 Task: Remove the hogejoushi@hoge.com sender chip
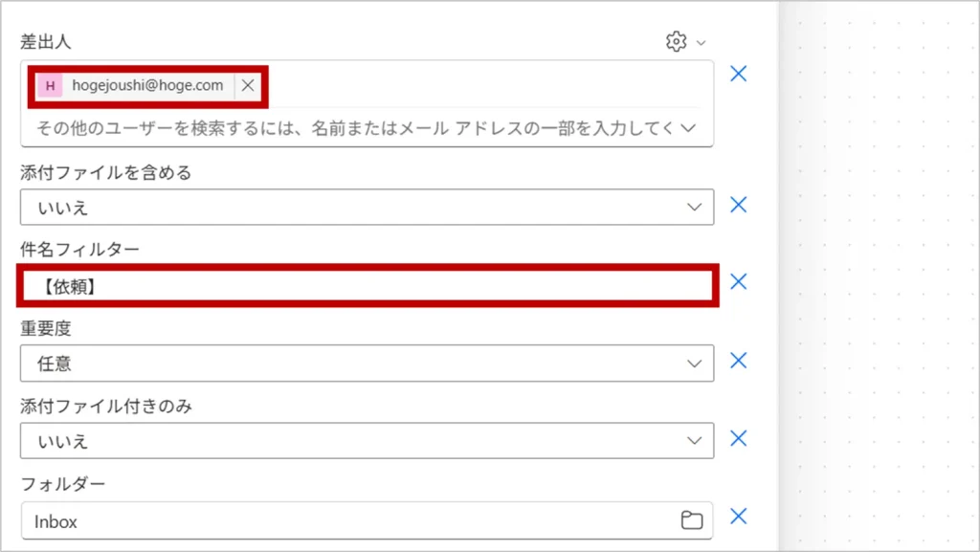[248, 86]
